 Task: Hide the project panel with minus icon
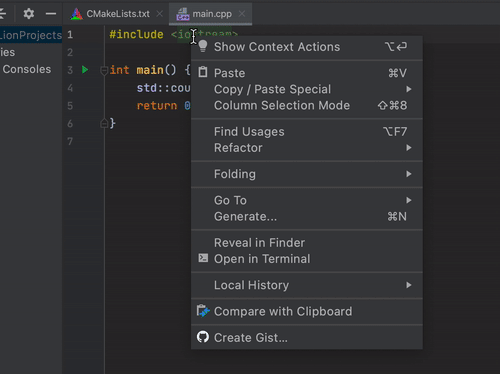pyautogui.click(x=51, y=14)
